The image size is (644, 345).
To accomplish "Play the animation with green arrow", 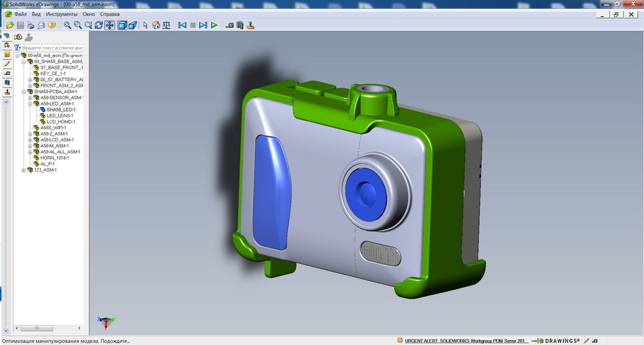I will (x=214, y=26).
